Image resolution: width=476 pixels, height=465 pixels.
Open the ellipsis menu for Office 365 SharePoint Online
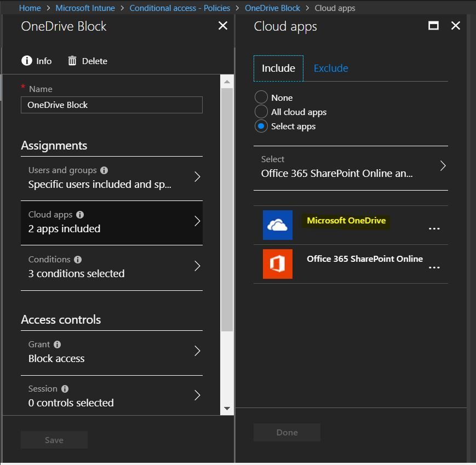(x=434, y=267)
